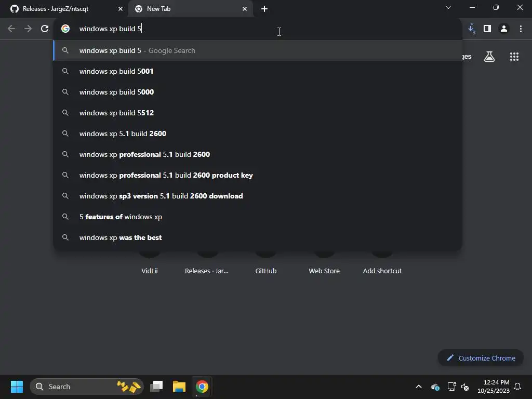Image resolution: width=532 pixels, height=399 pixels.
Task: Choose suggestion '5 features of windows xp'
Action: (x=258, y=217)
